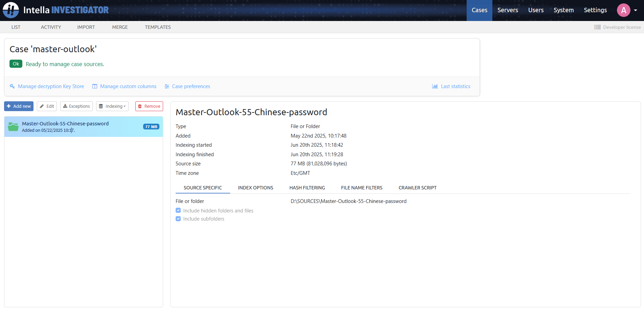Screen dimensions: 644x309
Task: Click the key icon for Manage decryption Key Store
Action: 12,86
